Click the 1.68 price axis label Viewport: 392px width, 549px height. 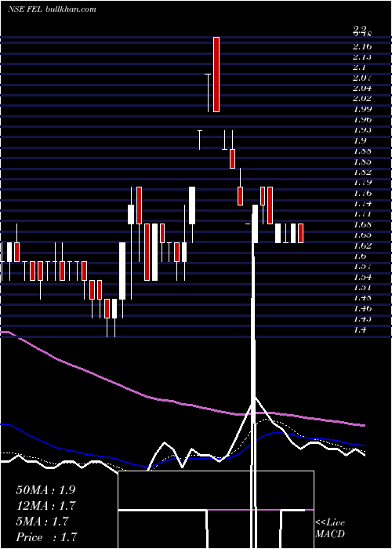tap(362, 225)
